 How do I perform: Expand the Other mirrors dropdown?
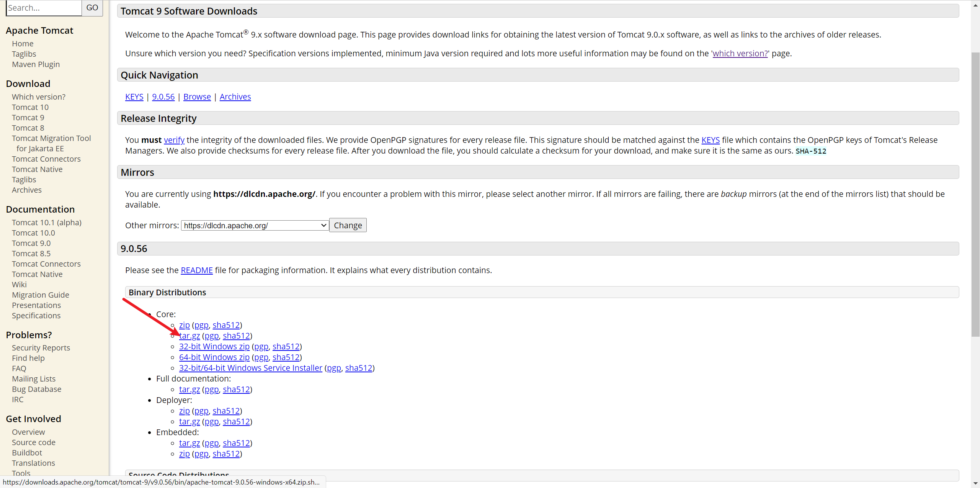point(255,226)
